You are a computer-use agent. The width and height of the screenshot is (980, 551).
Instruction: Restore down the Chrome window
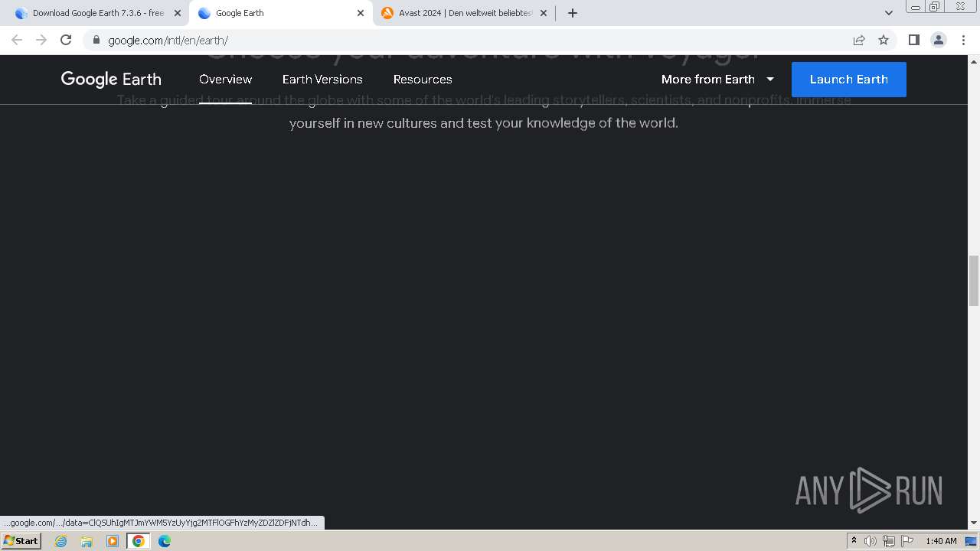click(935, 7)
